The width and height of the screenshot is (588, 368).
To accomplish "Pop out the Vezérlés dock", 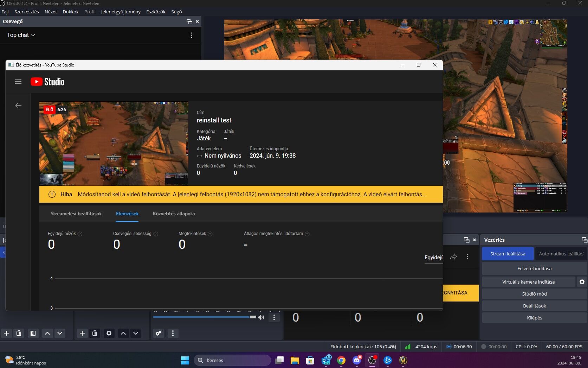I will (584, 240).
